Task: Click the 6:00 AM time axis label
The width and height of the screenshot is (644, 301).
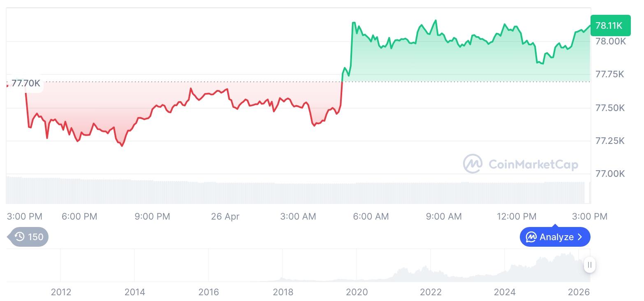Action: pos(371,216)
